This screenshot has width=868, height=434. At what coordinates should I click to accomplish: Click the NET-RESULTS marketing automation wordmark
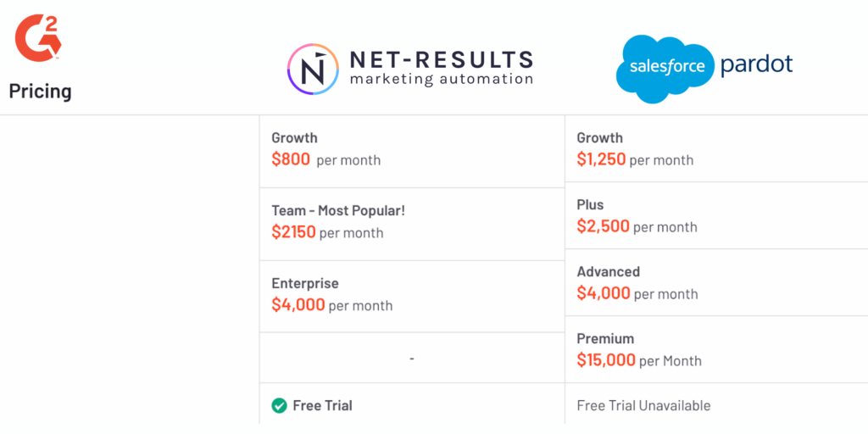[x=441, y=68]
